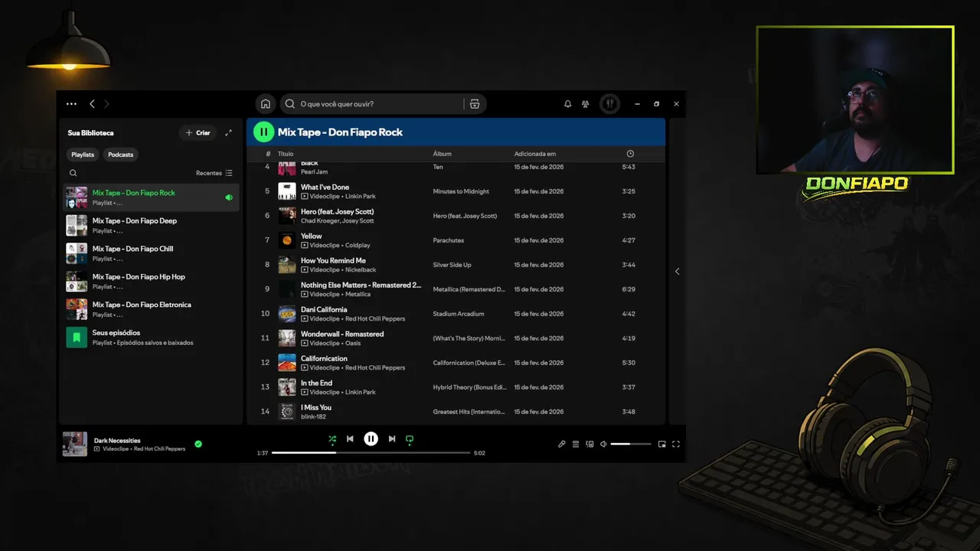Open Mix Tape - Don Fiapo Hip Hop playlist

click(150, 281)
